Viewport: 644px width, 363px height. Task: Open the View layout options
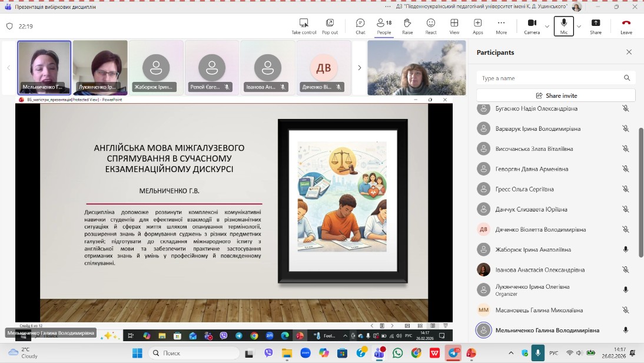454,26
